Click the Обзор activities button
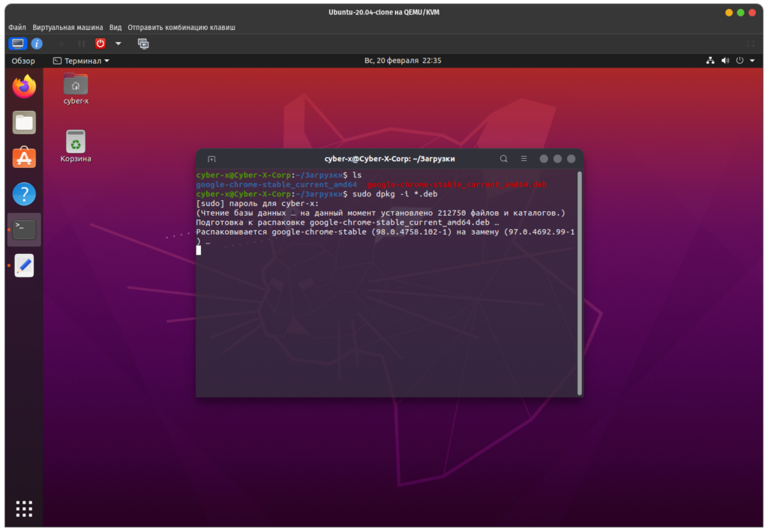 23,61
